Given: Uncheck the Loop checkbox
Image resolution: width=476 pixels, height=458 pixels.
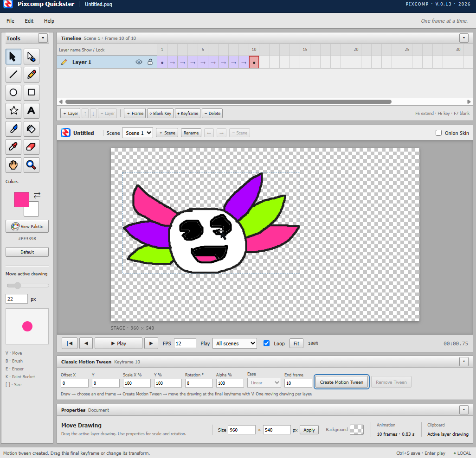Looking at the screenshot, I should tap(267, 343).
